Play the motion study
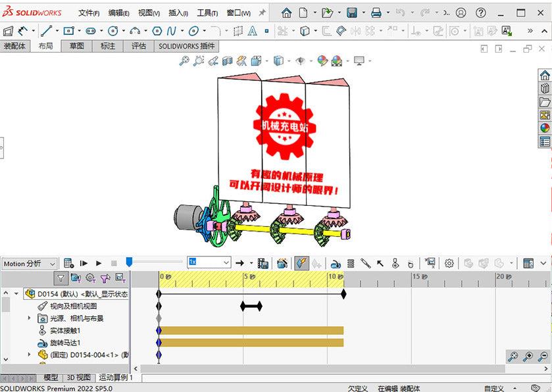552x392 pixels. click(99, 263)
